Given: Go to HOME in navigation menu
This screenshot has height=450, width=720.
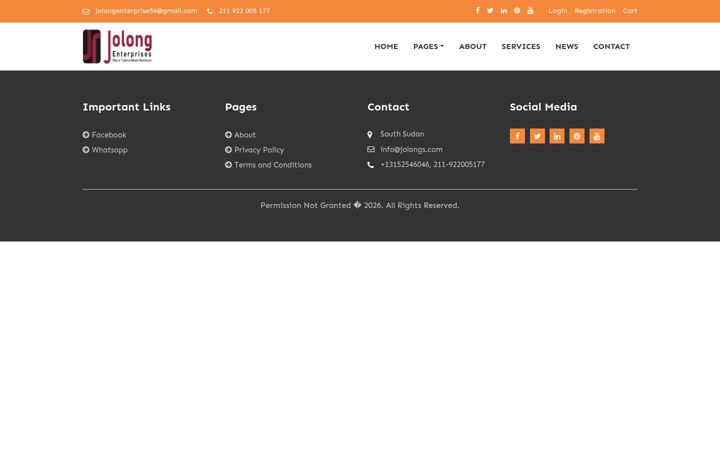Looking at the screenshot, I should 386,46.
